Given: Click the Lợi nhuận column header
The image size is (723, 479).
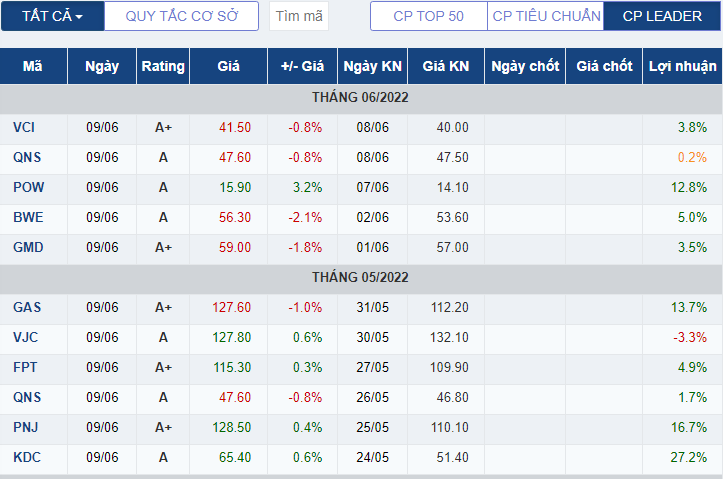Looking at the screenshot, I should tap(682, 66).
